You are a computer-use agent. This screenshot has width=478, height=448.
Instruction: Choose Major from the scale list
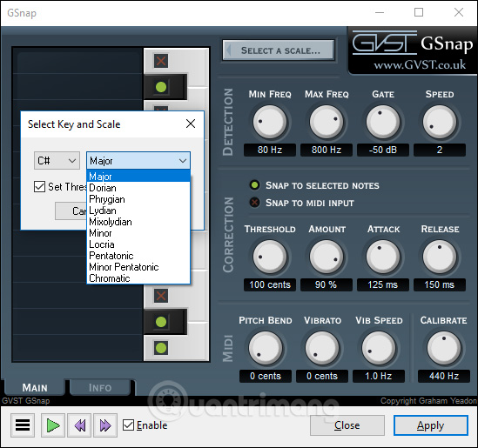coord(138,177)
